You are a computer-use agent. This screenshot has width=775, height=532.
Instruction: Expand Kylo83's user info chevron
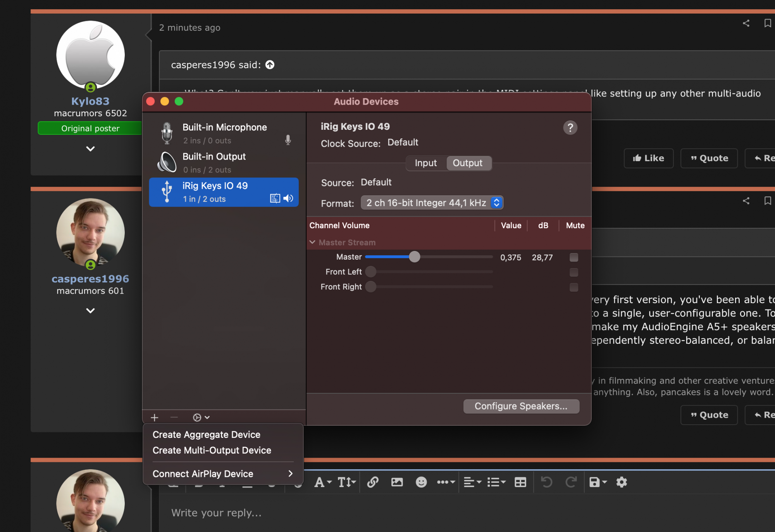[x=90, y=149]
